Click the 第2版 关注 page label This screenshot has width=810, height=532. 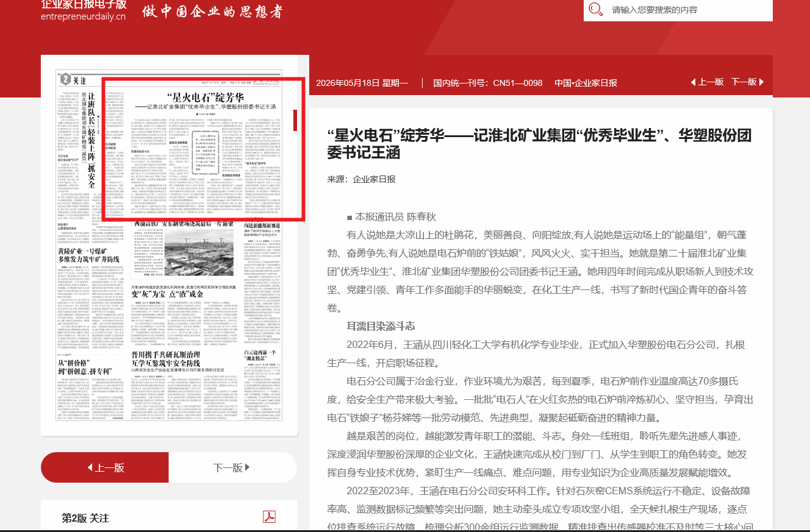(85, 518)
